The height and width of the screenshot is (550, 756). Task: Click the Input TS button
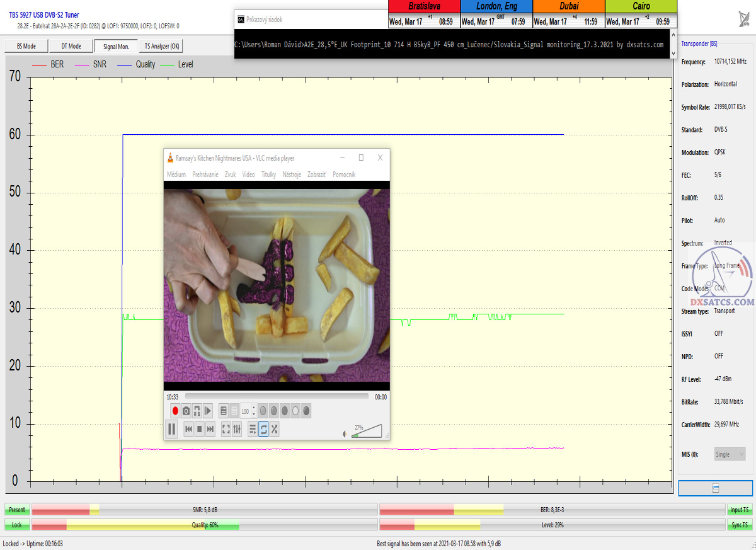click(740, 510)
